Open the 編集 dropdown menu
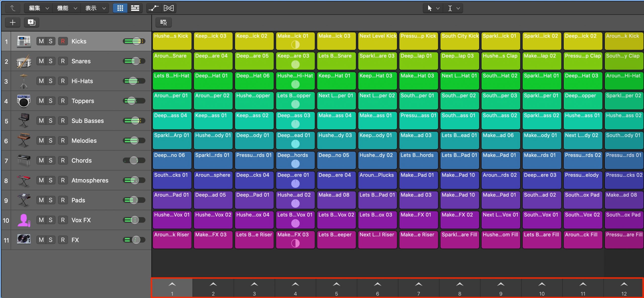The height and width of the screenshot is (298, 644). [38, 8]
